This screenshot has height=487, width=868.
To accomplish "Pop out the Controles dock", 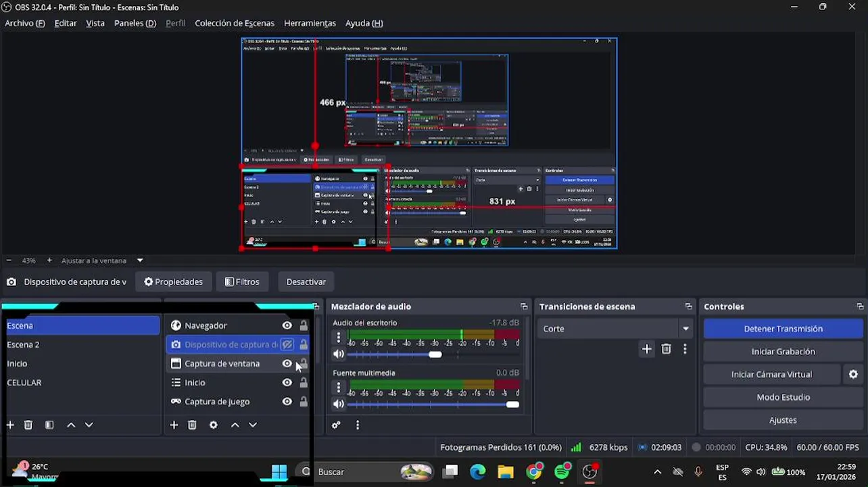I will point(860,306).
